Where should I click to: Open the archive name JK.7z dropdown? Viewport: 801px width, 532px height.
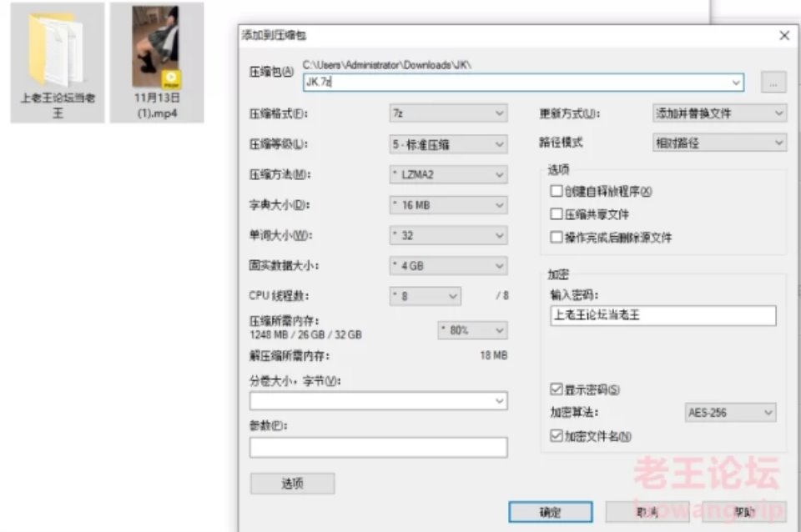click(x=736, y=83)
